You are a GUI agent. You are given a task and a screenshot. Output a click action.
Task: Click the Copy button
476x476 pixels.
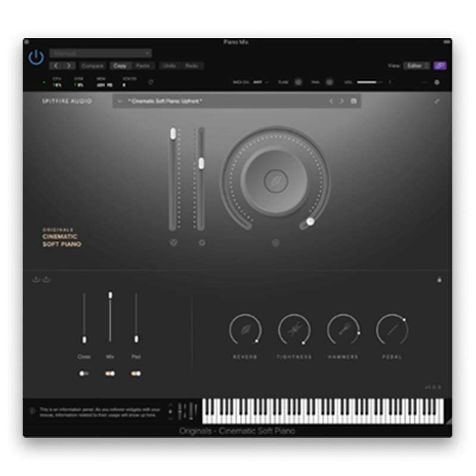(120, 66)
